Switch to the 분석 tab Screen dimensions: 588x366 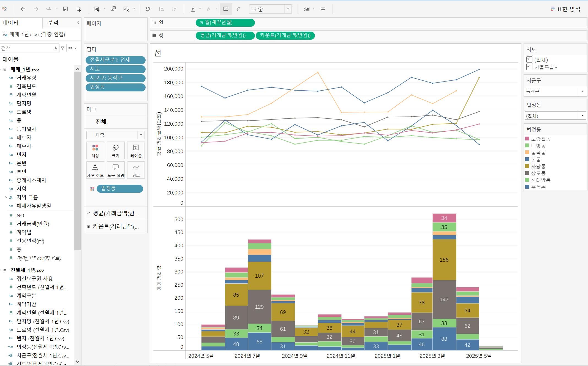[x=53, y=23]
